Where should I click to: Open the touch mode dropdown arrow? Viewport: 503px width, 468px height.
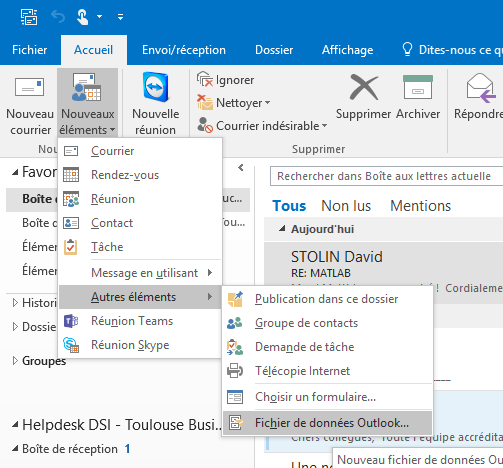coord(99,16)
